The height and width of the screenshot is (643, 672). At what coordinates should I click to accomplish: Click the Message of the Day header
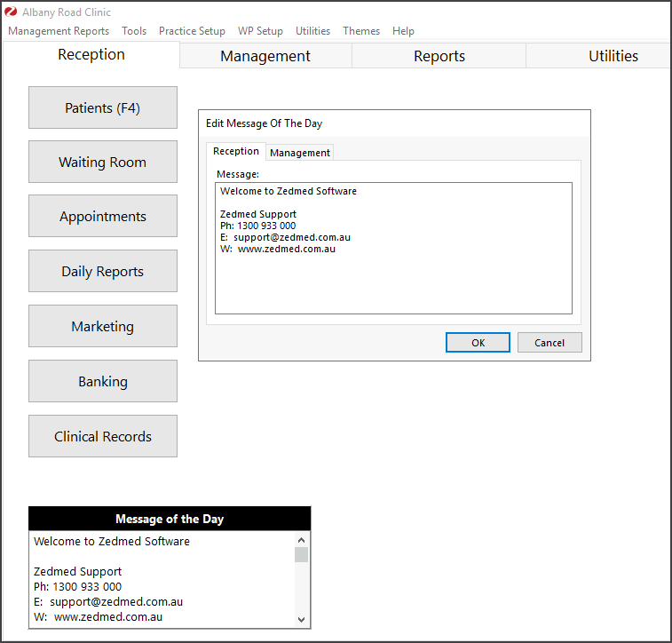point(170,519)
